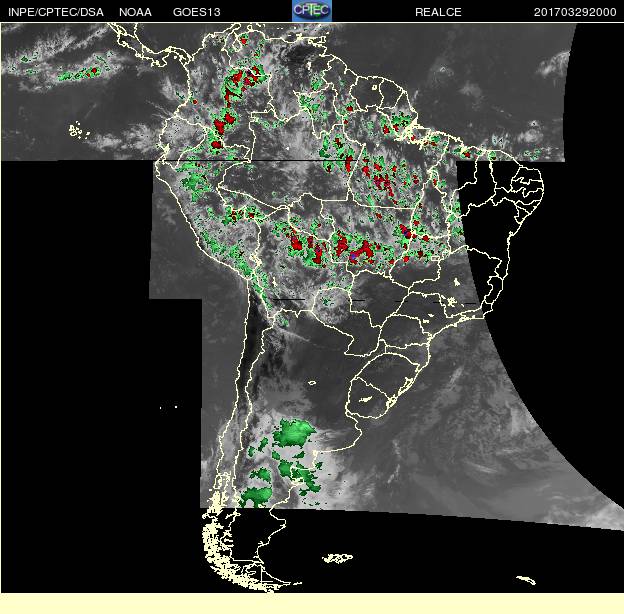Click the pale yellow bar at bottom
The height and width of the screenshot is (614, 624).
pos(312,603)
